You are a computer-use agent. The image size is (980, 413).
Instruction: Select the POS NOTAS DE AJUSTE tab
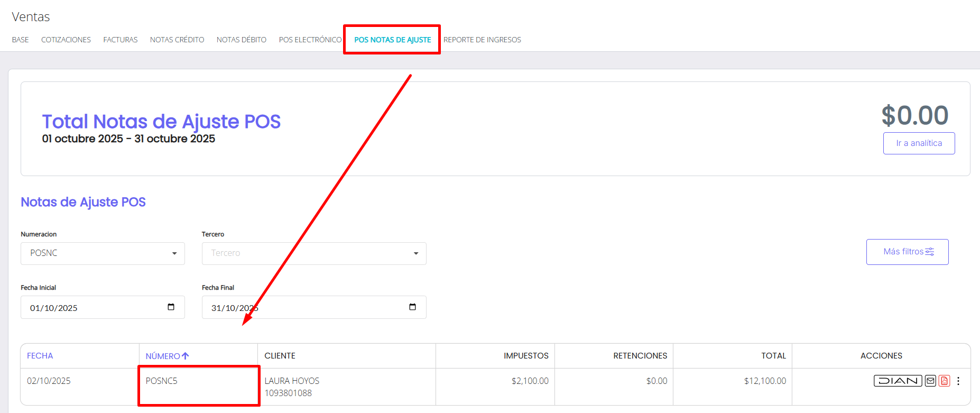click(x=393, y=40)
